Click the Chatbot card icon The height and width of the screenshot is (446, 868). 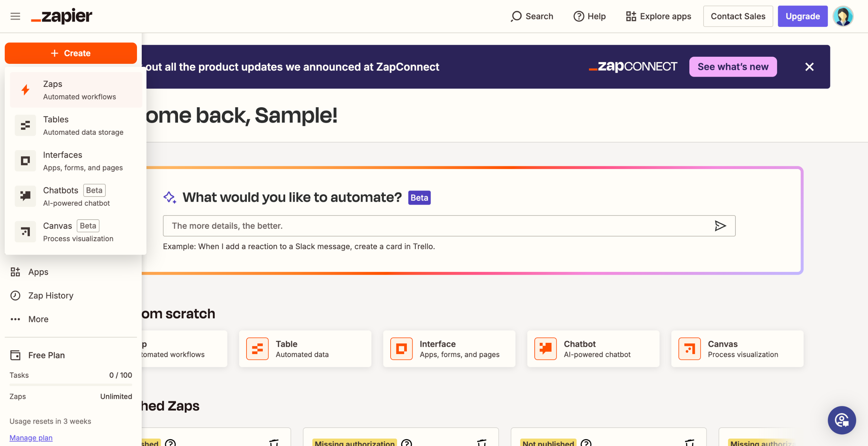(545, 349)
